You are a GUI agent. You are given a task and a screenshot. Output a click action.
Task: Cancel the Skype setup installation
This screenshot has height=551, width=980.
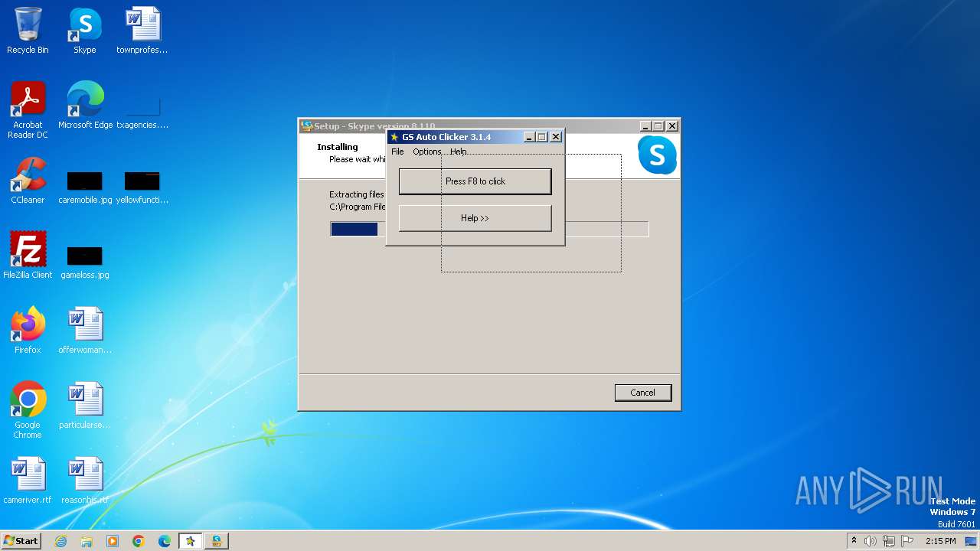(x=642, y=393)
